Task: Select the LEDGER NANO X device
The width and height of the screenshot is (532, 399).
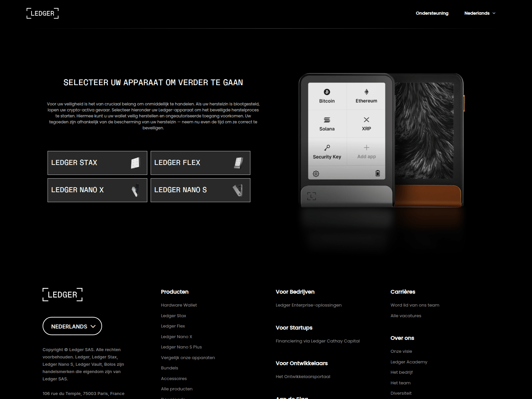Action: tap(97, 190)
